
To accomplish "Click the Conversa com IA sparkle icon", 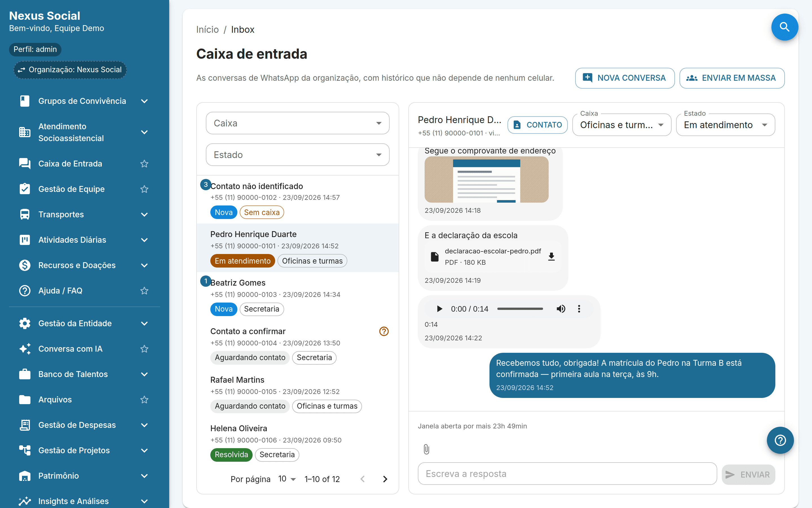I will pyautogui.click(x=25, y=349).
